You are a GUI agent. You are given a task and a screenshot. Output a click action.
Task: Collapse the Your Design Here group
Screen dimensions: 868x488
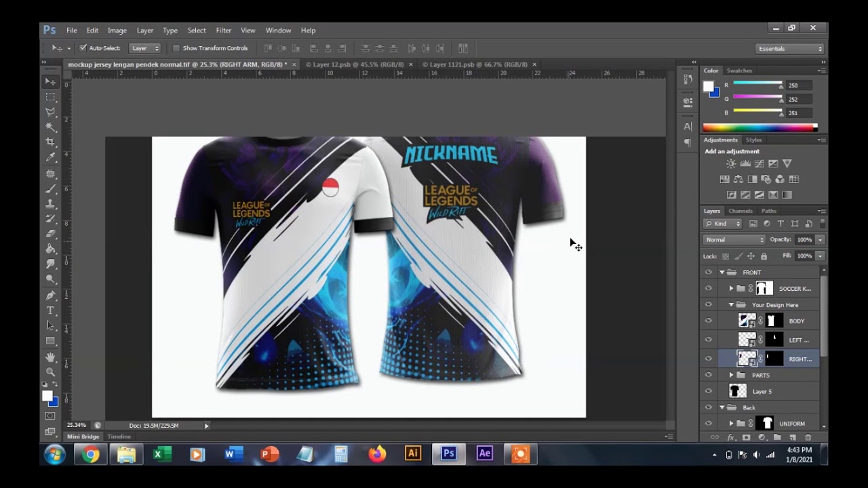(x=731, y=305)
